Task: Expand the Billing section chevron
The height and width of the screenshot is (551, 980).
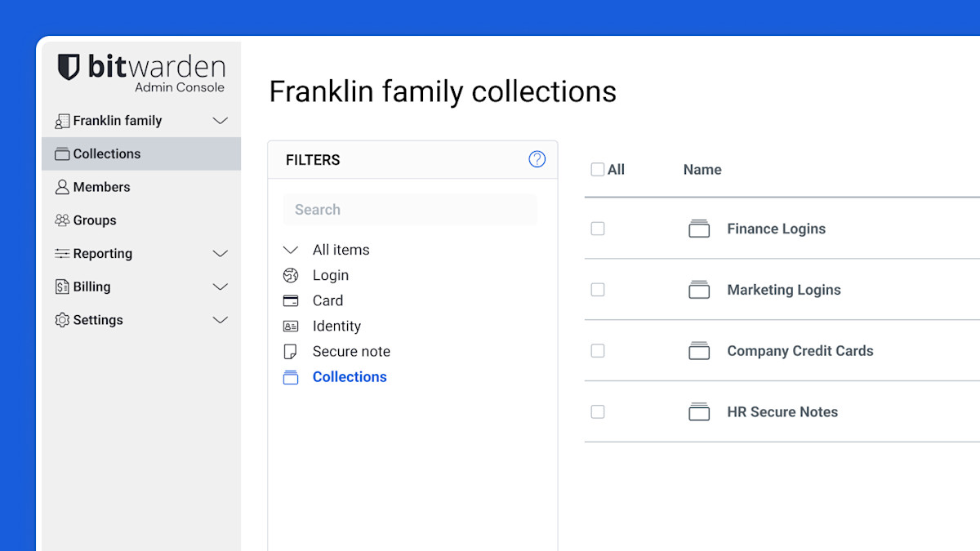Action: pyautogui.click(x=220, y=287)
